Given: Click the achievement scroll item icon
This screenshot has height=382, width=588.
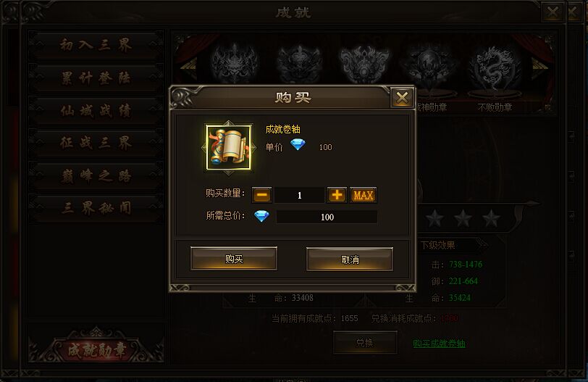Looking at the screenshot, I should [228, 147].
